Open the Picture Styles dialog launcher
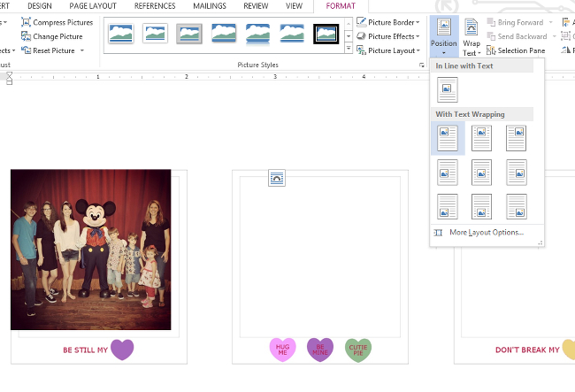 [421, 65]
